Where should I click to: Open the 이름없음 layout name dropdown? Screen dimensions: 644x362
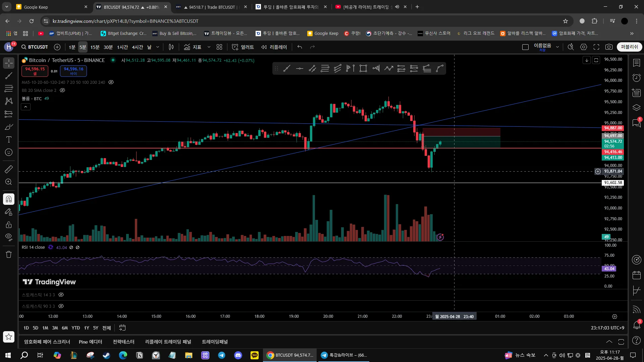[557, 47]
